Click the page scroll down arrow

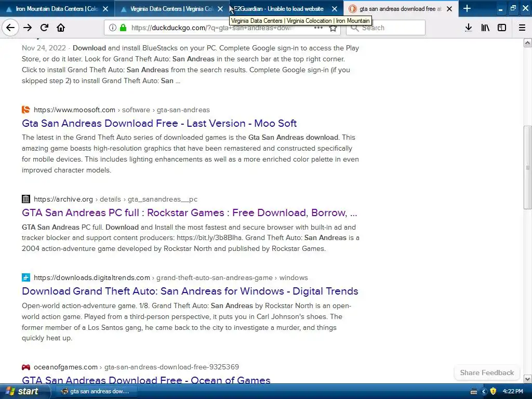pos(527,379)
